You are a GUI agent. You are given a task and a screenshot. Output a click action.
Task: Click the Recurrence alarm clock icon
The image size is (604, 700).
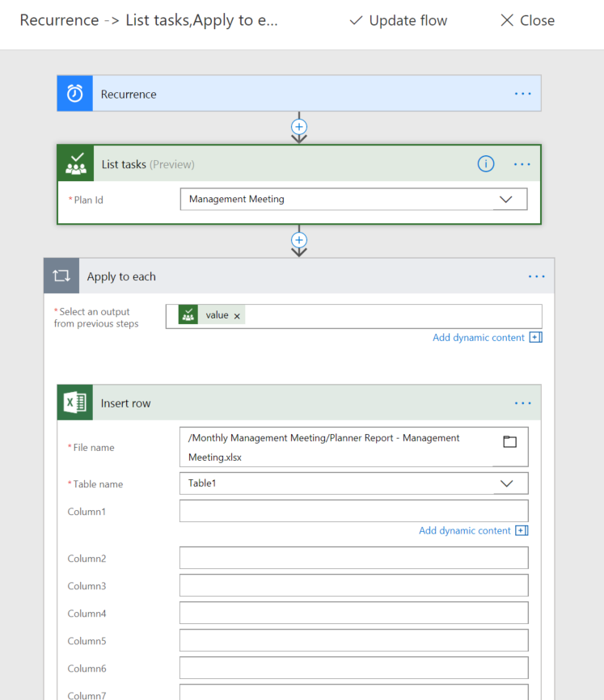[x=74, y=93]
